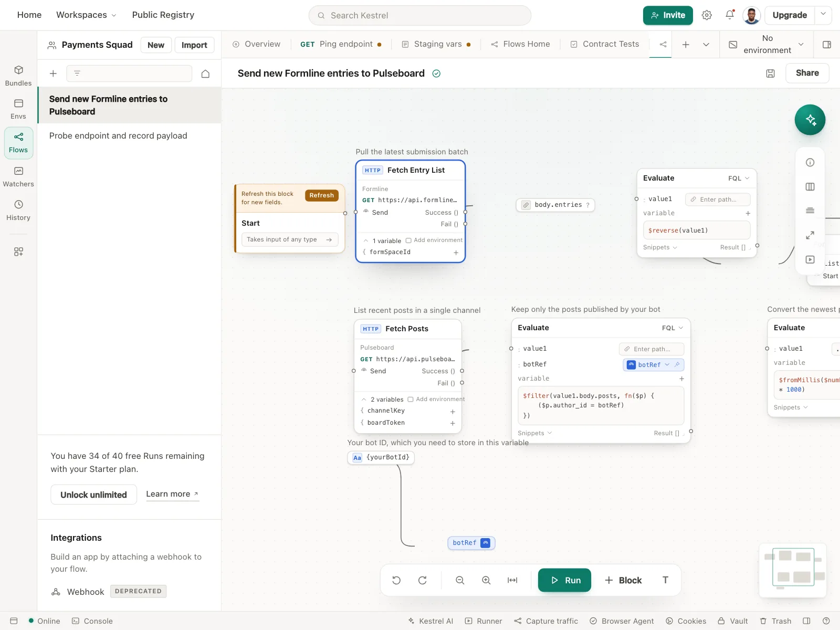Screen dimensions: 840x630
Task: Open a new tab with the plus icon
Action: 686,45
